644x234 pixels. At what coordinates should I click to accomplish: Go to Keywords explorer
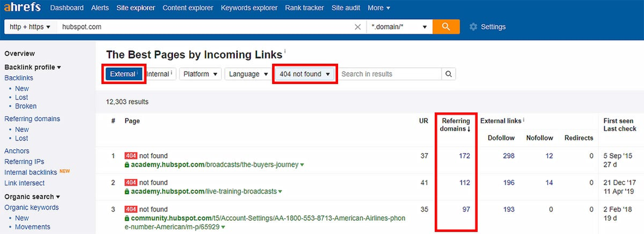[x=249, y=8]
